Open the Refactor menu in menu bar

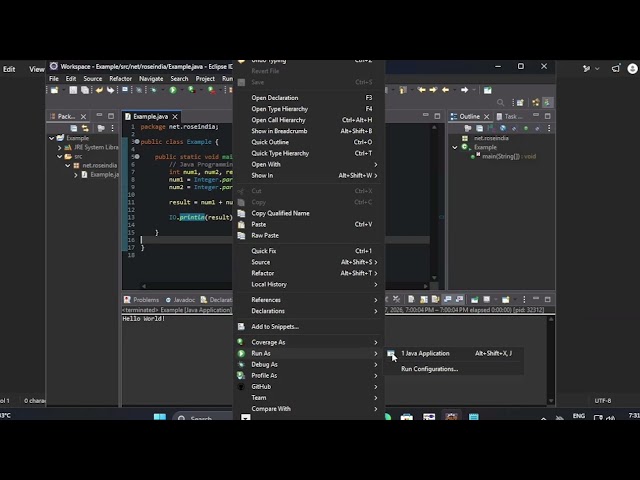click(x=120, y=79)
